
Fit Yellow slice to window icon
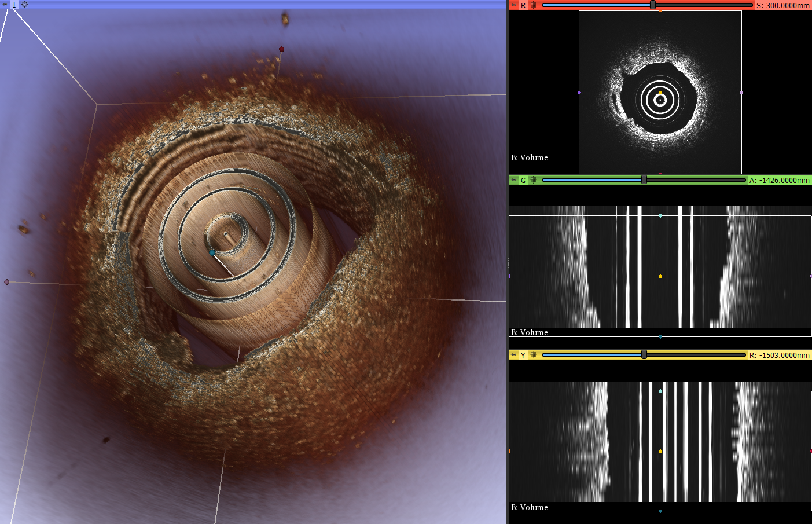[x=534, y=355]
